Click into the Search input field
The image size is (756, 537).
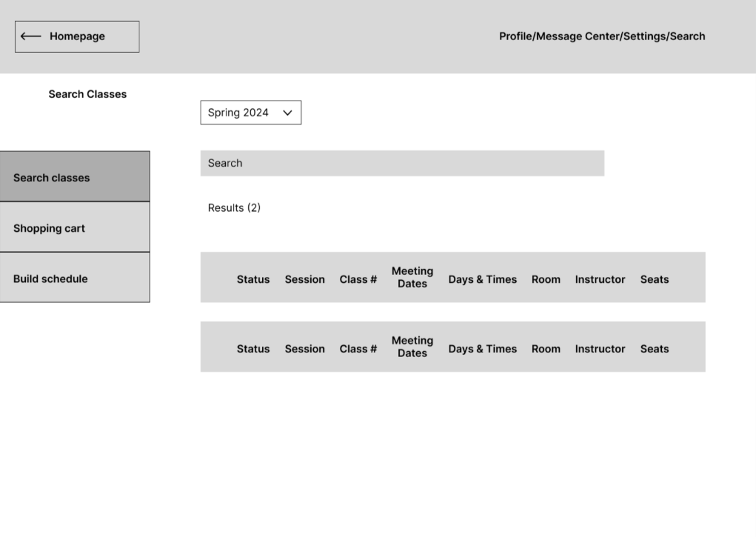(402, 163)
